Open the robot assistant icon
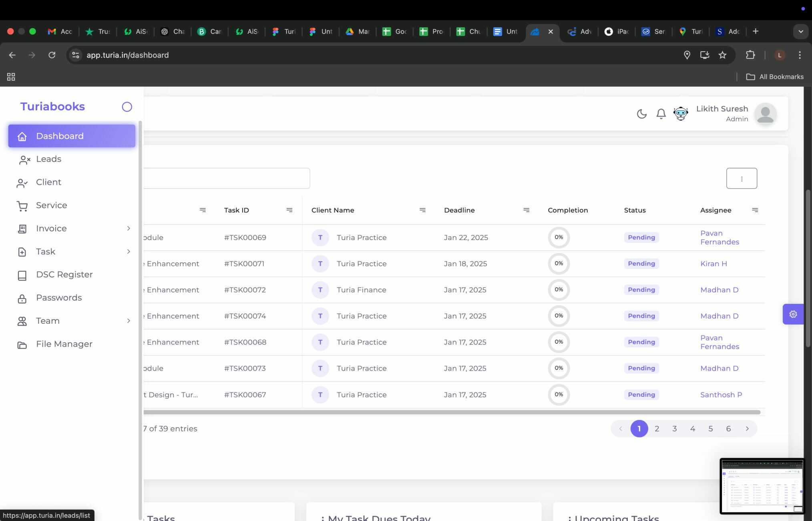 [681, 114]
